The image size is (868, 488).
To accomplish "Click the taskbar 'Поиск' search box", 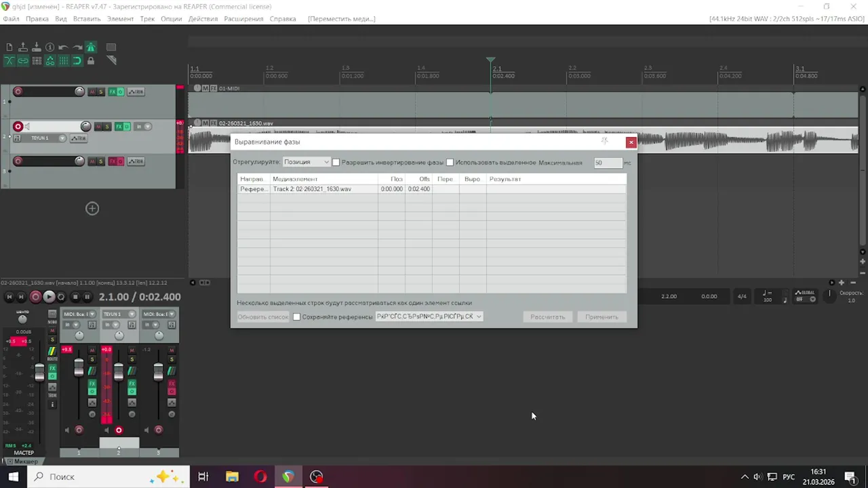I will [x=108, y=477].
